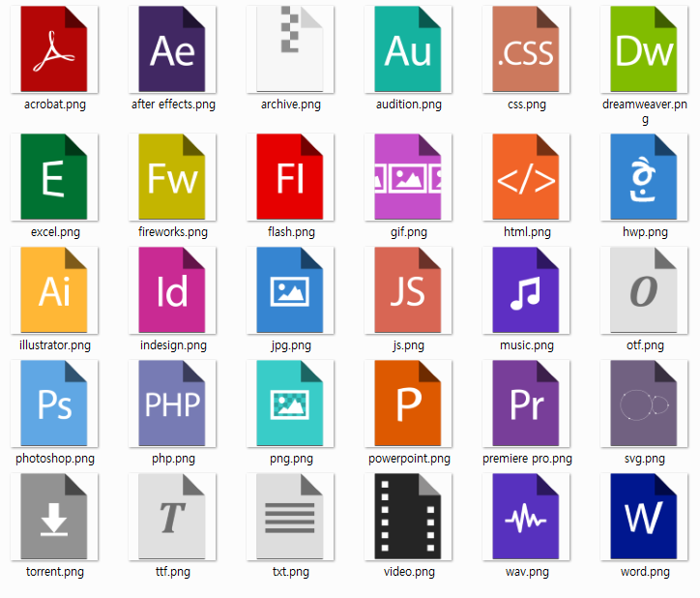Click the Fireworks Fw icon
The width and height of the screenshot is (700, 598).
(x=172, y=176)
